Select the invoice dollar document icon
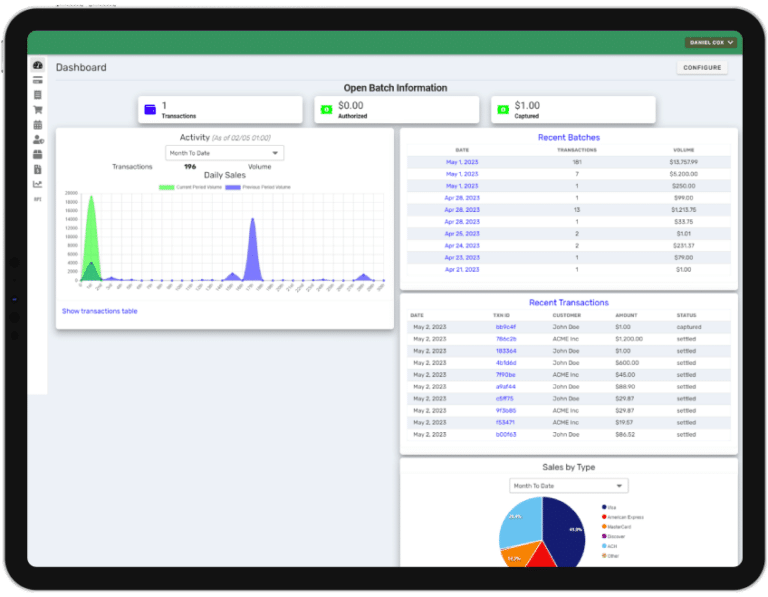The width and height of the screenshot is (768, 597). (x=38, y=170)
